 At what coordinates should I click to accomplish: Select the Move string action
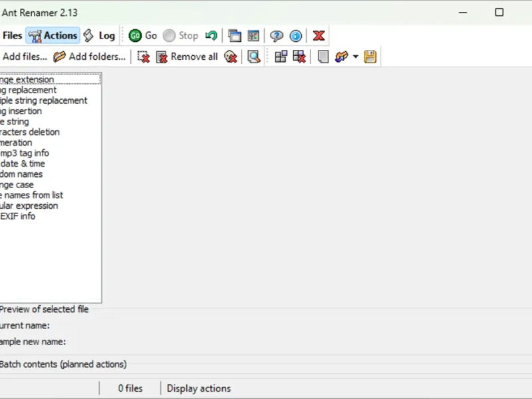tap(51, 122)
